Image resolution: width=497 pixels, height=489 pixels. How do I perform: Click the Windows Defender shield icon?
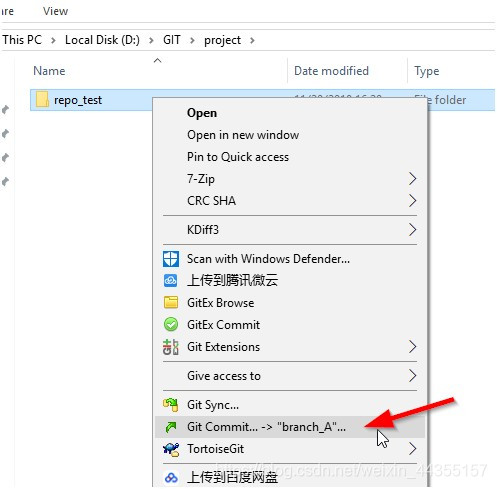coord(171,259)
